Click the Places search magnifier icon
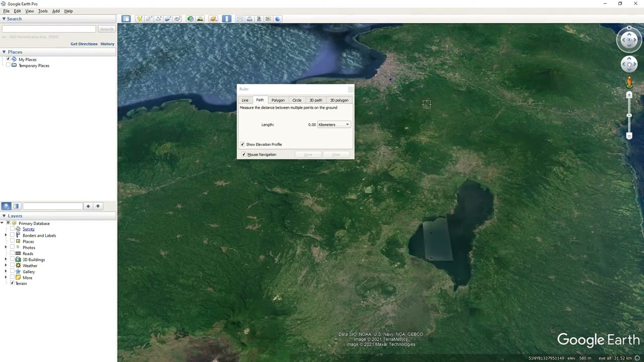Viewport: 644px width, 362px height. point(6,206)
